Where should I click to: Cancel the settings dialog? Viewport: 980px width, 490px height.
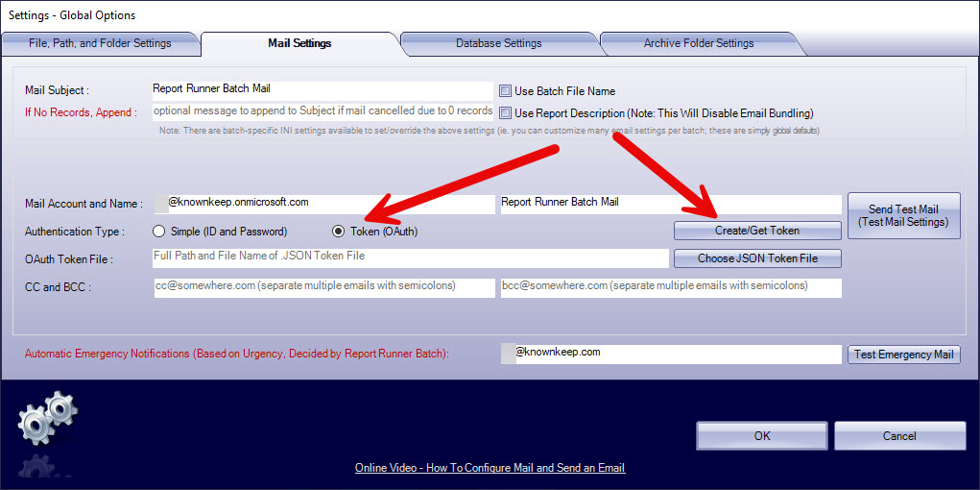click(x=898, y=436)
